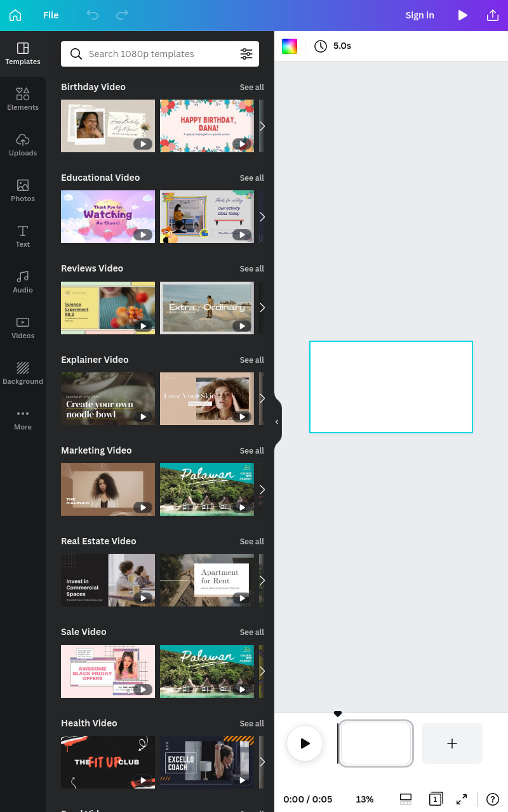Click the Sign in button
The height and width of the screenshot is (812, 508).
coord(420,15)
